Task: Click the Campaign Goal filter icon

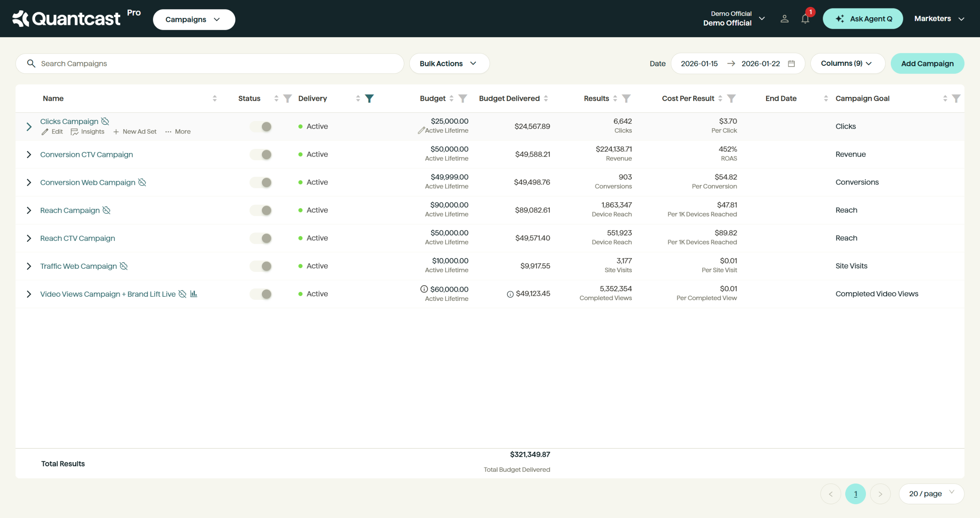Action: tap(956, 98)
